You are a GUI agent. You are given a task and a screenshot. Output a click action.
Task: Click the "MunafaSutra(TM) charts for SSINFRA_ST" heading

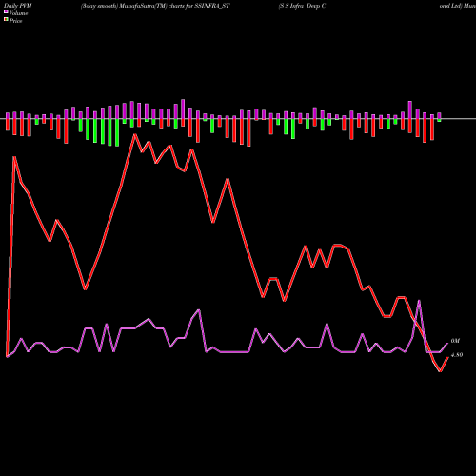point(173,6)
